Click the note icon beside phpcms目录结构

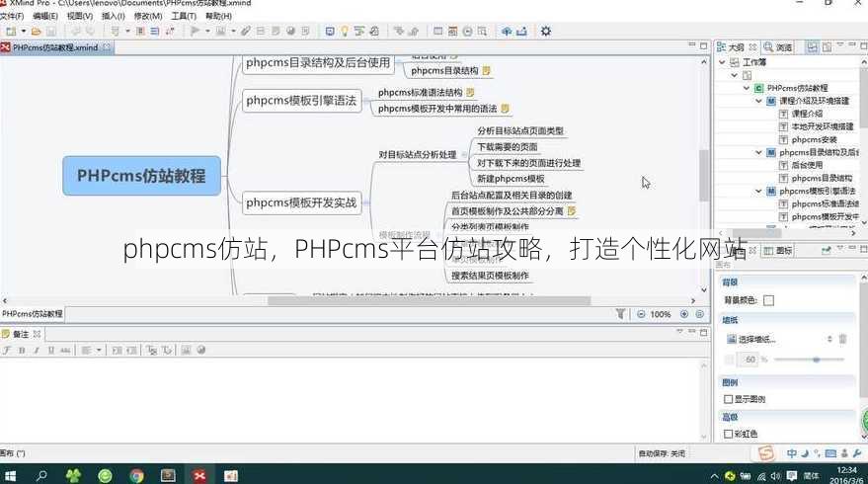486,71
